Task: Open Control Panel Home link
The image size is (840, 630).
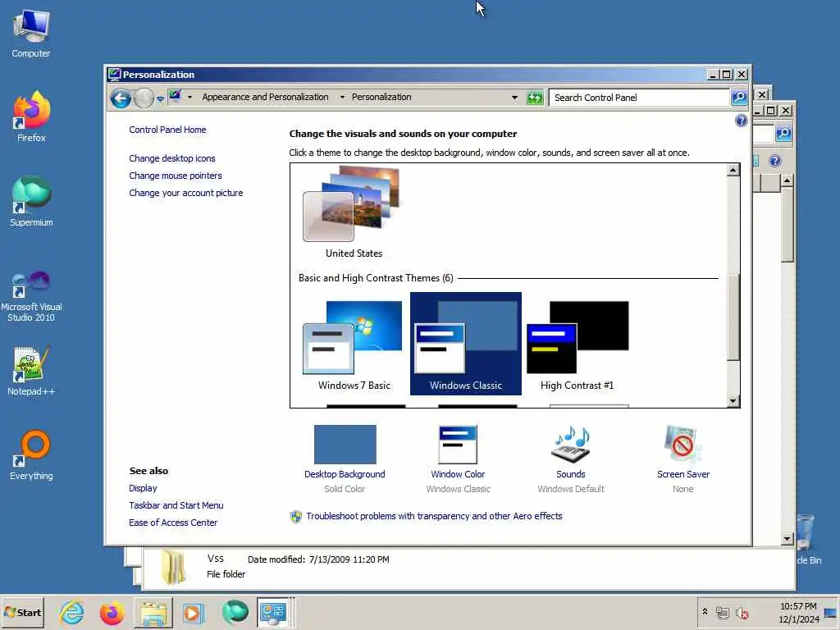Action: (167, 130)
